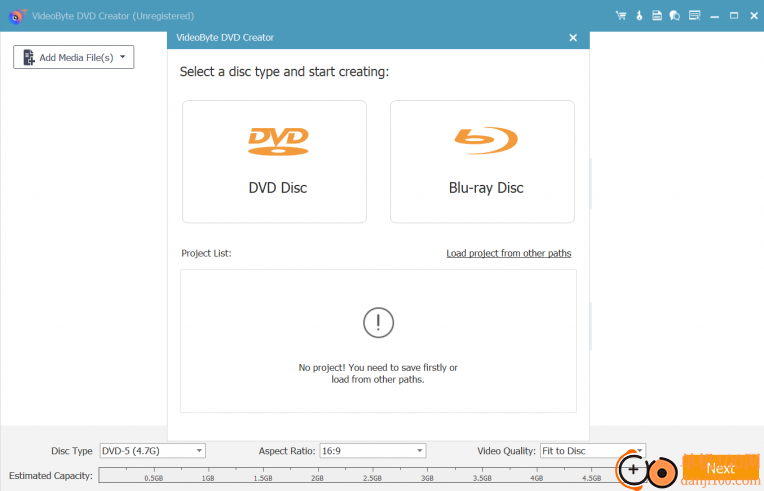Click the Add Media file icon

click(29, 57)
